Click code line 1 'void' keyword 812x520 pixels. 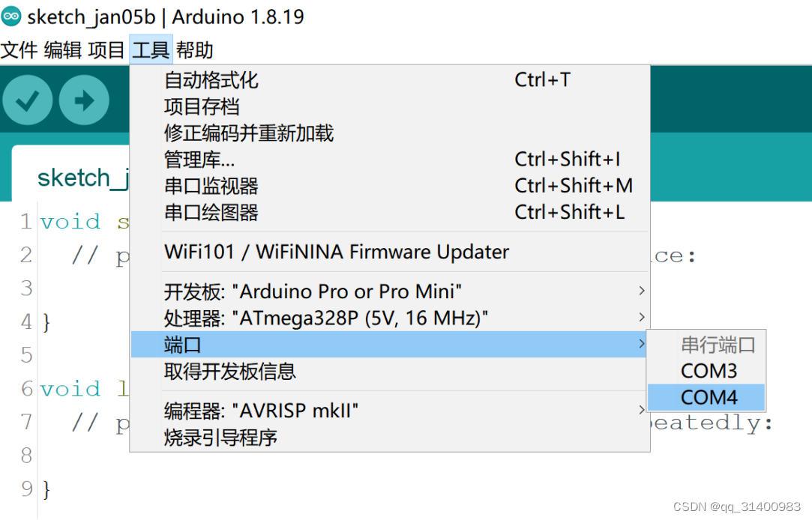(x=70, y=222)
